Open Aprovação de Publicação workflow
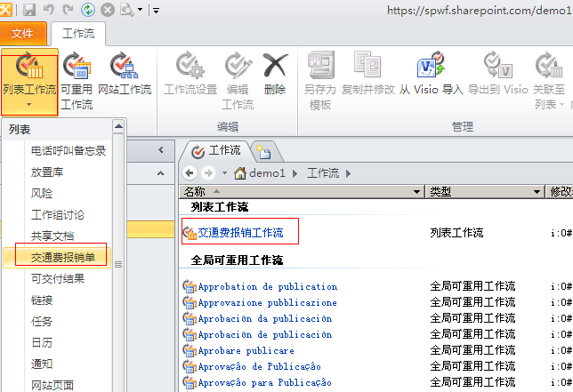This screenshot has height=392, width=573. point(260,367)
